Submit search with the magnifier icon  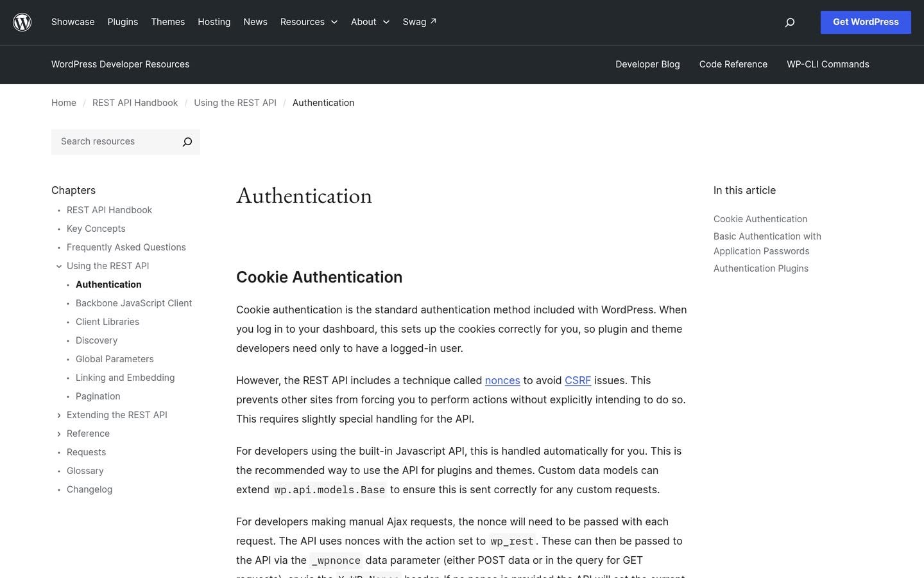click(187, 142)
